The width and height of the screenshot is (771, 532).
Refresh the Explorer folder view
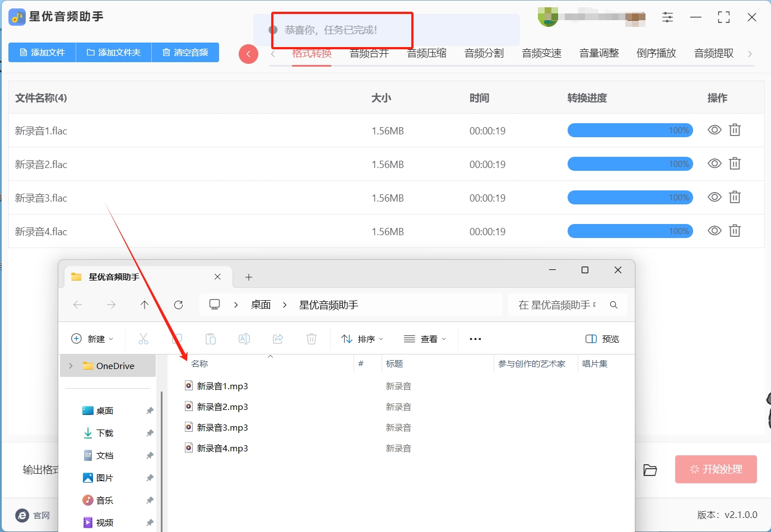tap(178, 305)
